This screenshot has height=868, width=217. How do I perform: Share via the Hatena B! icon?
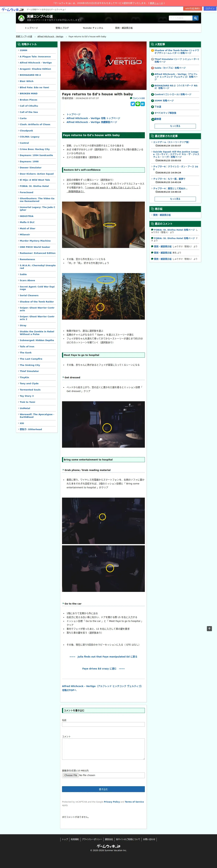[143, 104]
